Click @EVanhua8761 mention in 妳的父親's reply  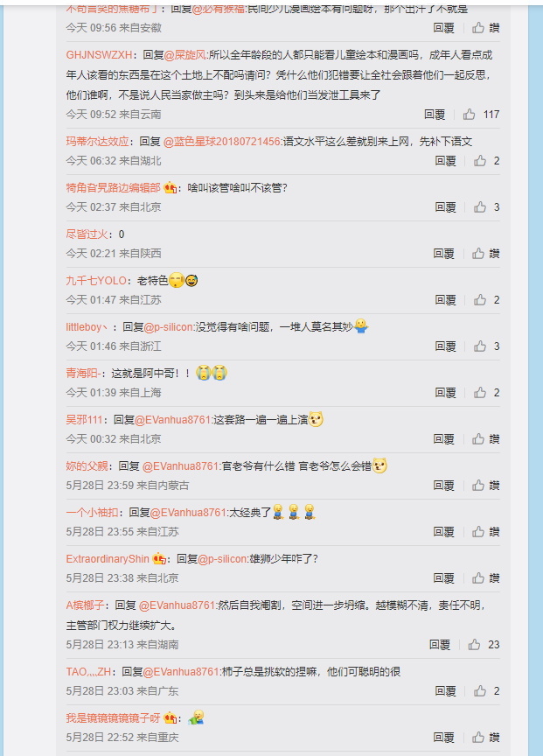pyautogui.click(x=181, y=465)
